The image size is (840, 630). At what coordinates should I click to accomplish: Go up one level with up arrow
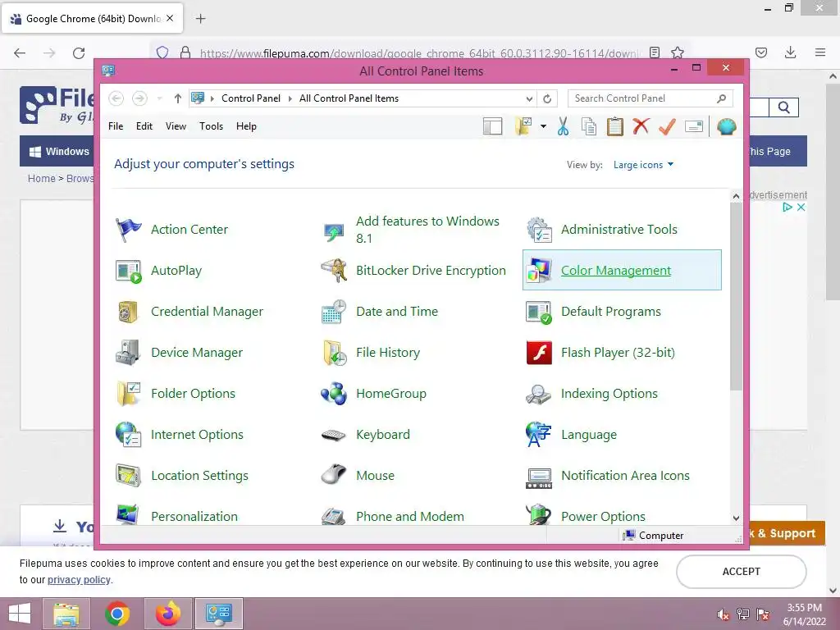(x=178, y=98)
